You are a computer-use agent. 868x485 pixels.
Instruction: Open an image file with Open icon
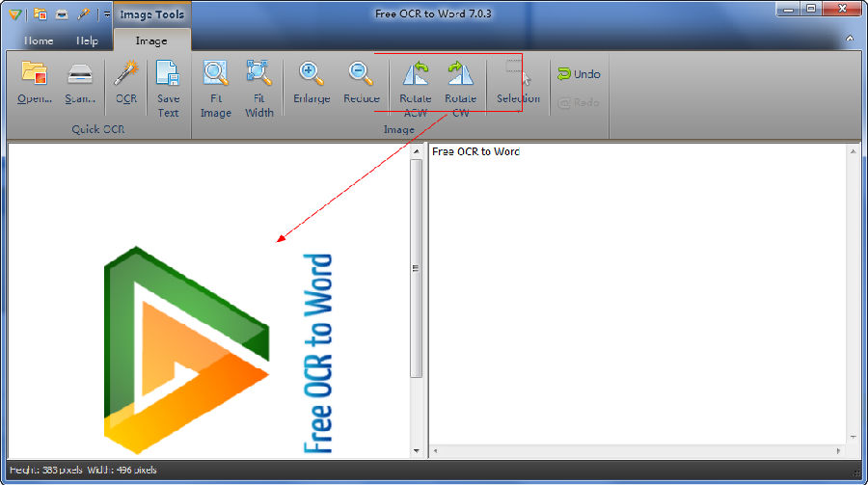[x=35, y=83]
